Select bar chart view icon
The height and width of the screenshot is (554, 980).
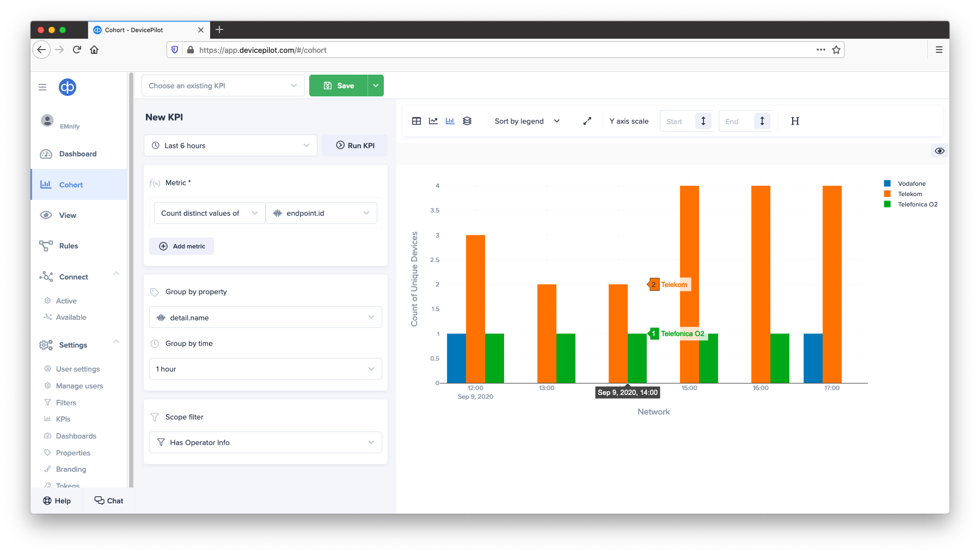450,121
